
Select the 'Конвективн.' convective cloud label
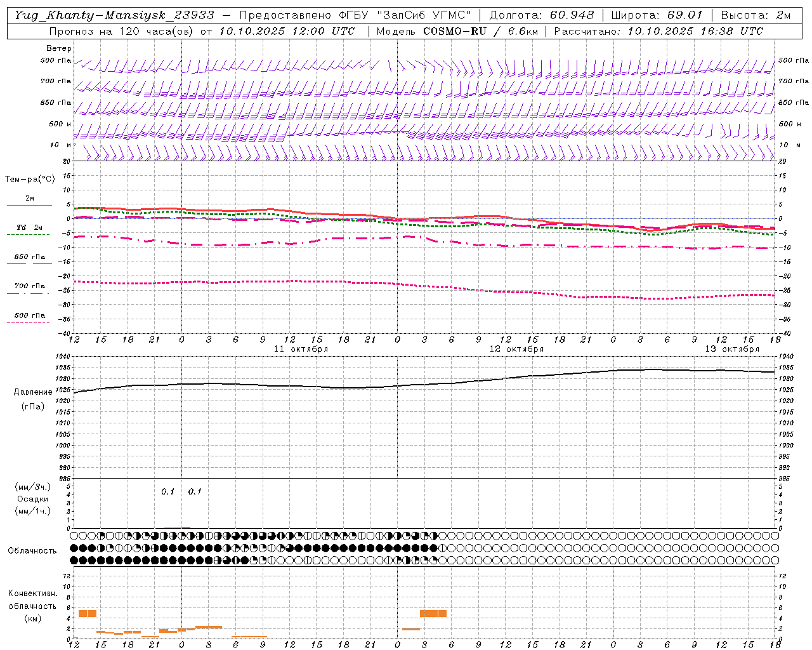pos(32,594)
